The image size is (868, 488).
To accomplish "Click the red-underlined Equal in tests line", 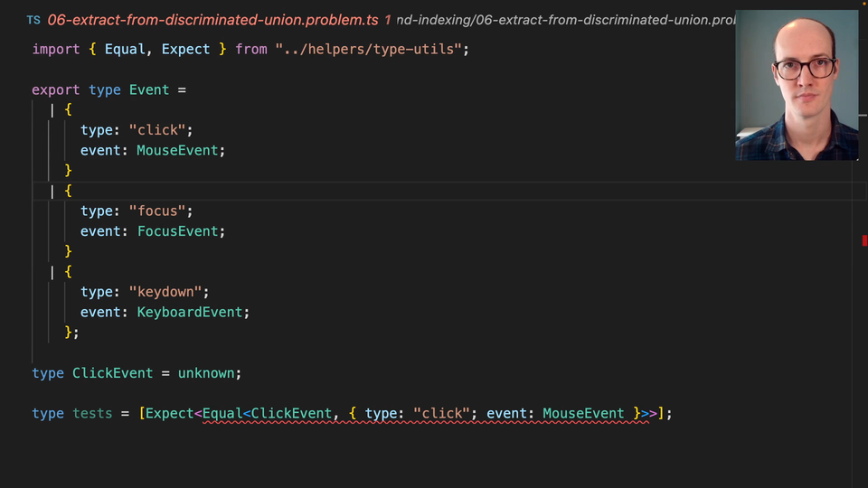I will pos(222,413).
